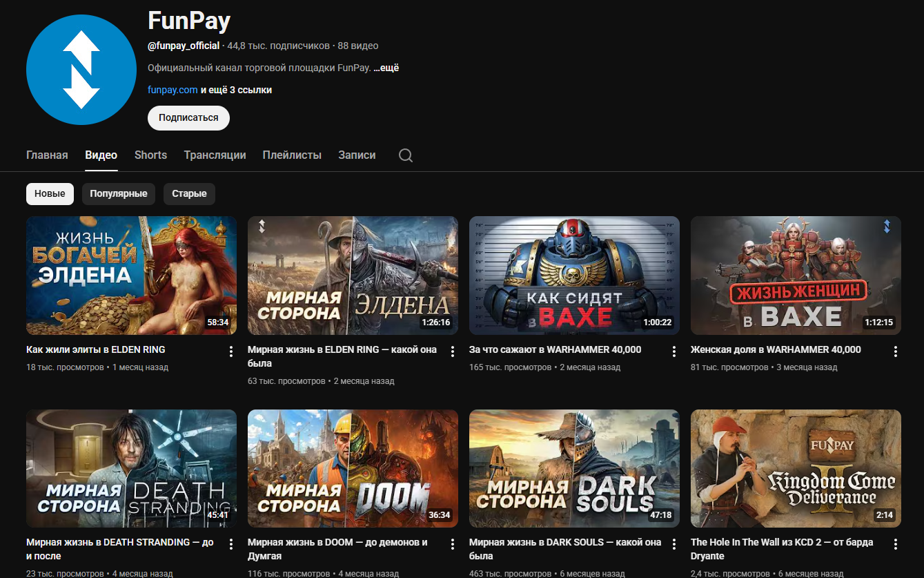Expand 'и ещё 3 ссылки' links list
Screen dimensions: 924x578
click(236, 90)
